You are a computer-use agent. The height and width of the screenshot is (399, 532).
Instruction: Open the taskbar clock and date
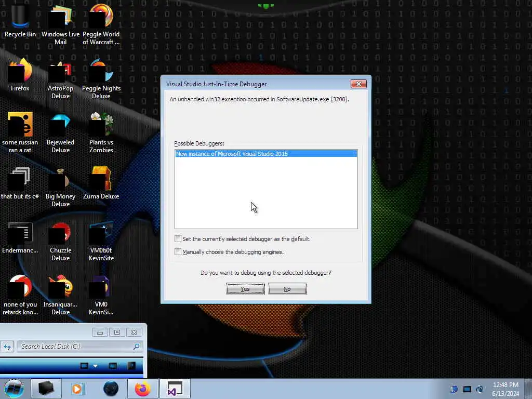coord(506,389)
